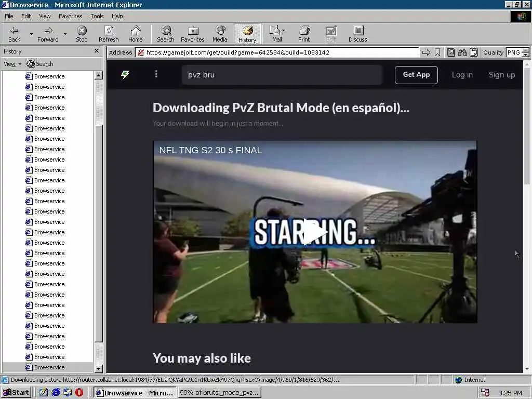
Task: Click the Forward arrow button
Action: 48,34
